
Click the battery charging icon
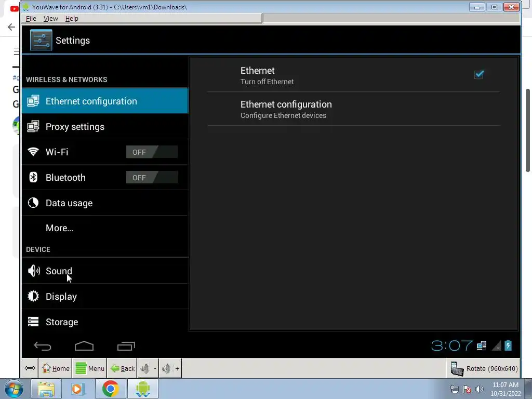coord(508,345)
